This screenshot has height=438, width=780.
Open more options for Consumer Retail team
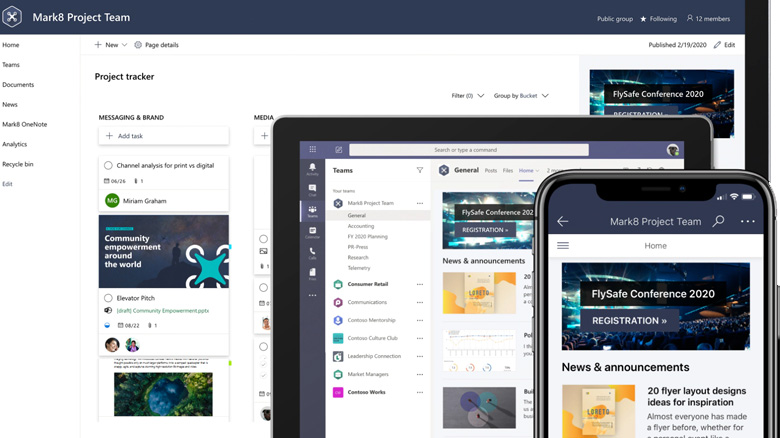(420, 284)
